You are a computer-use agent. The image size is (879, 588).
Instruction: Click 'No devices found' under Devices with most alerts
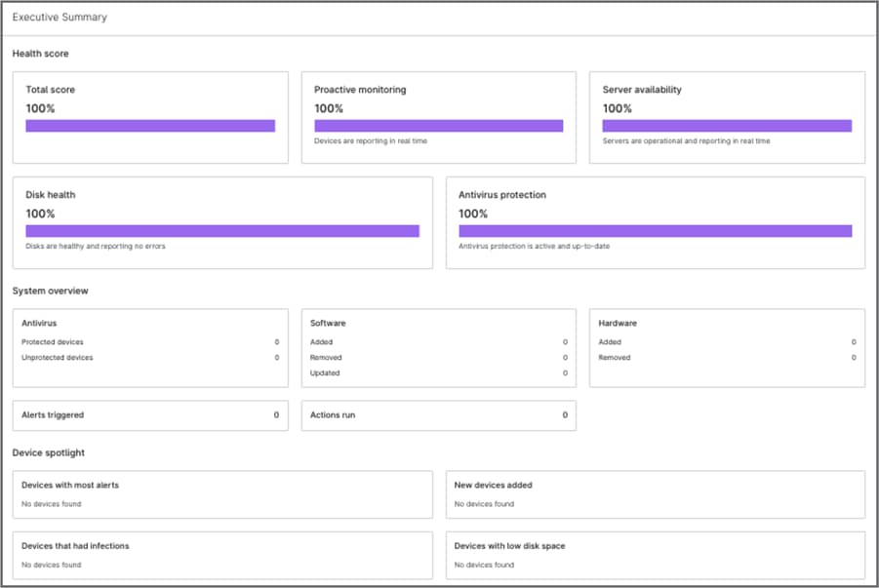(51, 504)
